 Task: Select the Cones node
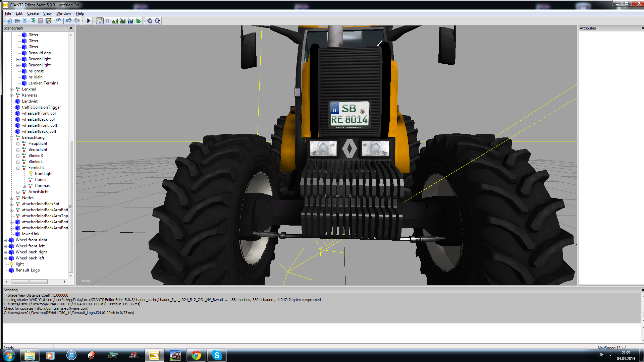point(40,180)
